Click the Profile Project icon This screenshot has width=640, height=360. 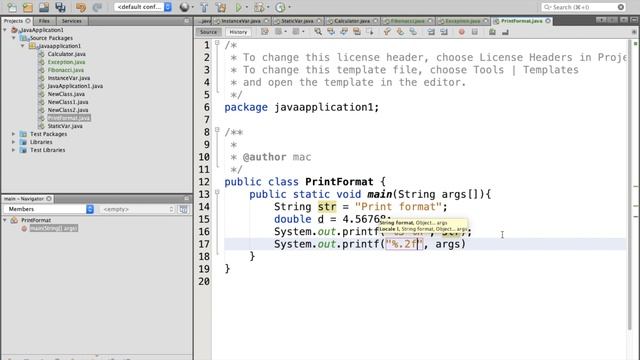pyautogui.click(x=280, y=7)
